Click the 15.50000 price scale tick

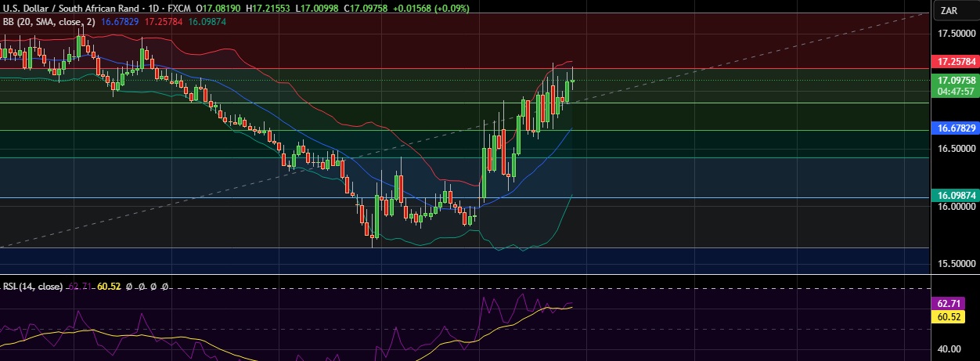pos(957,264)
